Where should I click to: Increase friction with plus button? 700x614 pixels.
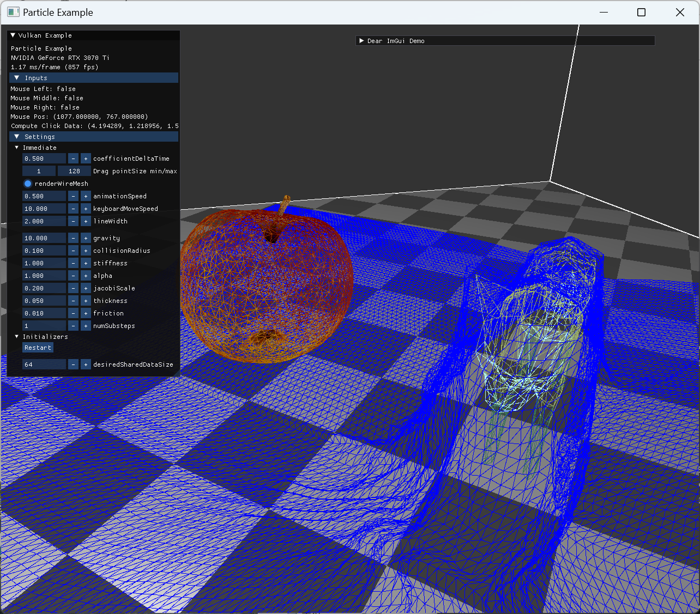tap(86, 313)
